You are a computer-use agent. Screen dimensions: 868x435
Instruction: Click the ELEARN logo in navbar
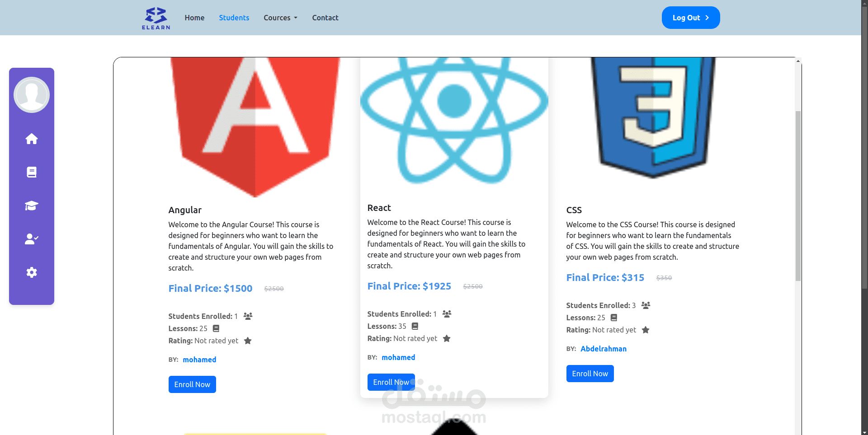tap(156, 18)
